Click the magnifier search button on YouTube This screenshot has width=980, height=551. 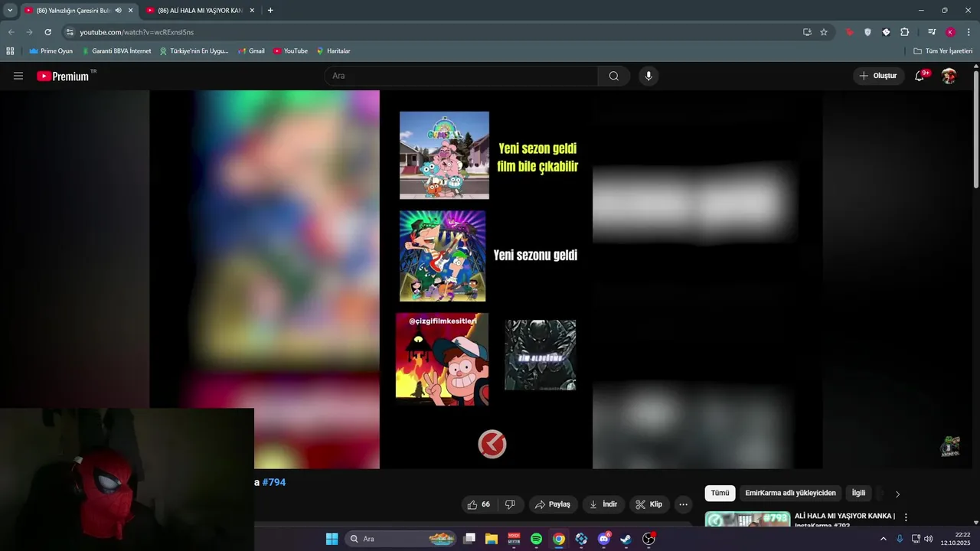tap(614, 76)
